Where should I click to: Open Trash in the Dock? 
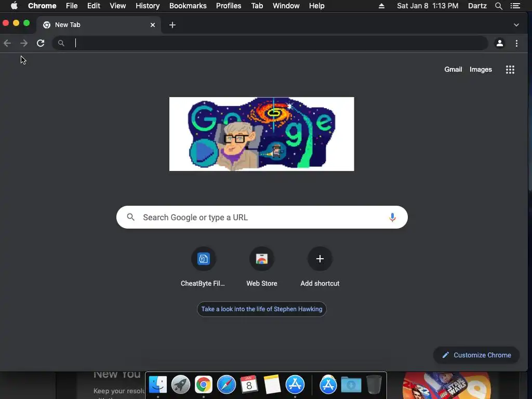pyautogui.click(x=374, y=384)
